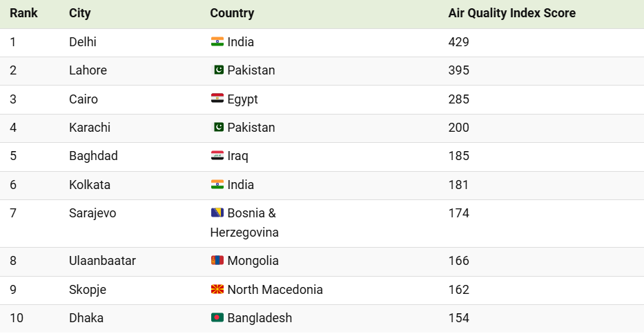Click the Bangladesh flag icon
644x336 pixels.
(217, 317)
